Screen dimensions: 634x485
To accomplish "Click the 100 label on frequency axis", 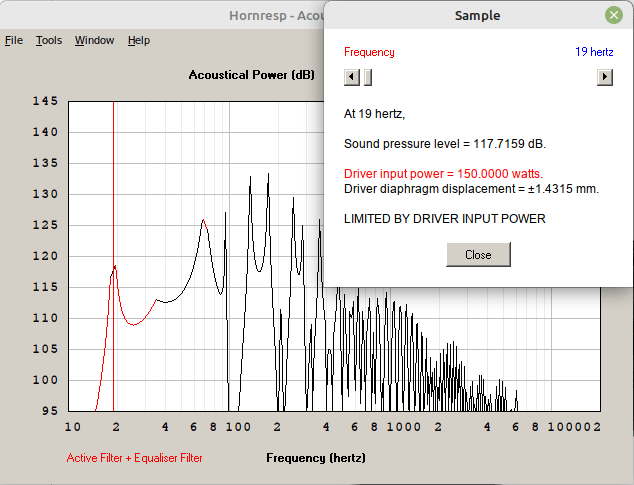I will pos(238,427).
